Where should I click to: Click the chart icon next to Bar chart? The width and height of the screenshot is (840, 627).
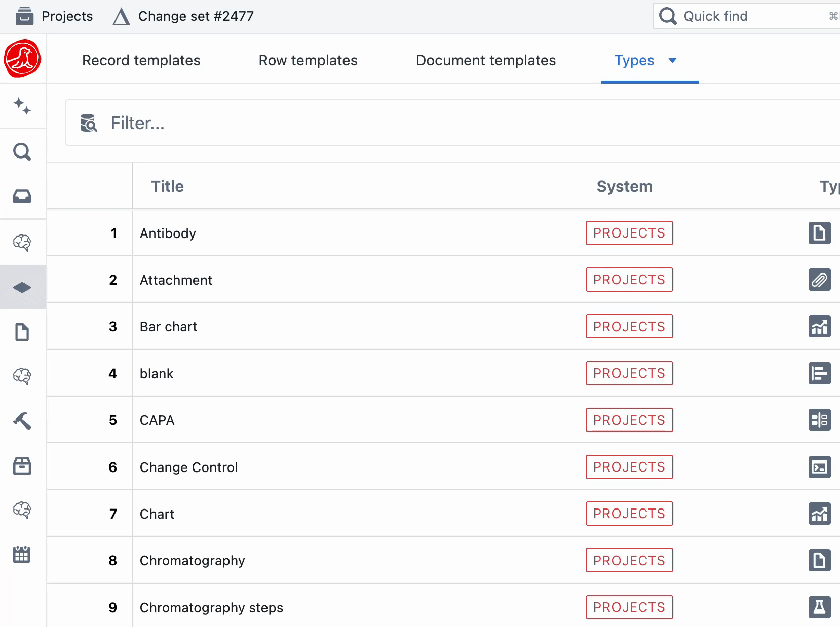[x=819, y=326]
